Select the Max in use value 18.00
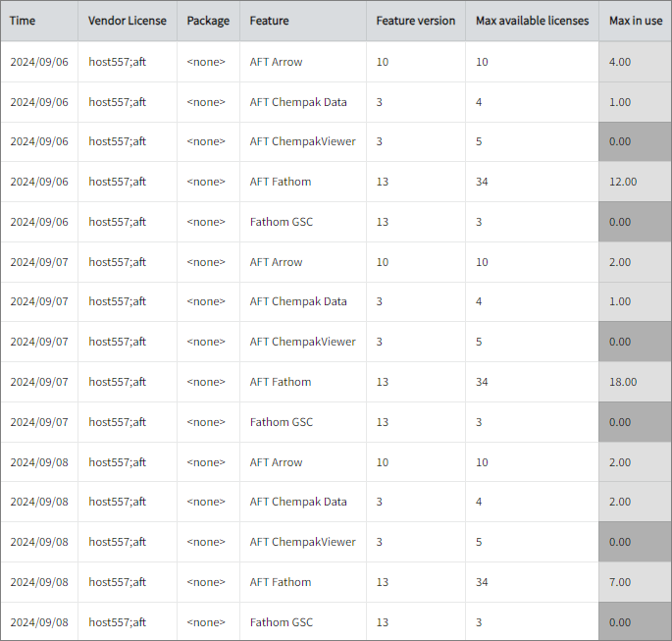Viewport: 672px width, 641px height. [x=623, y=382]
